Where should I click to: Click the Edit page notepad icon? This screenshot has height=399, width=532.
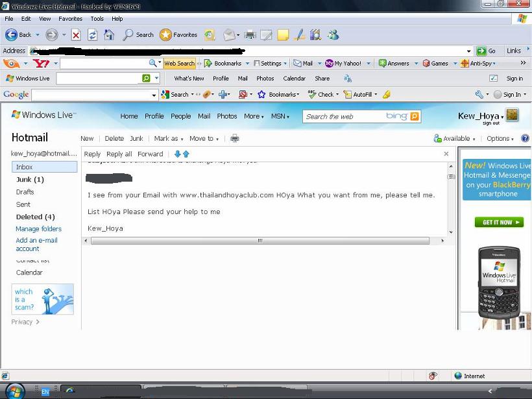[x=267, y=34]
